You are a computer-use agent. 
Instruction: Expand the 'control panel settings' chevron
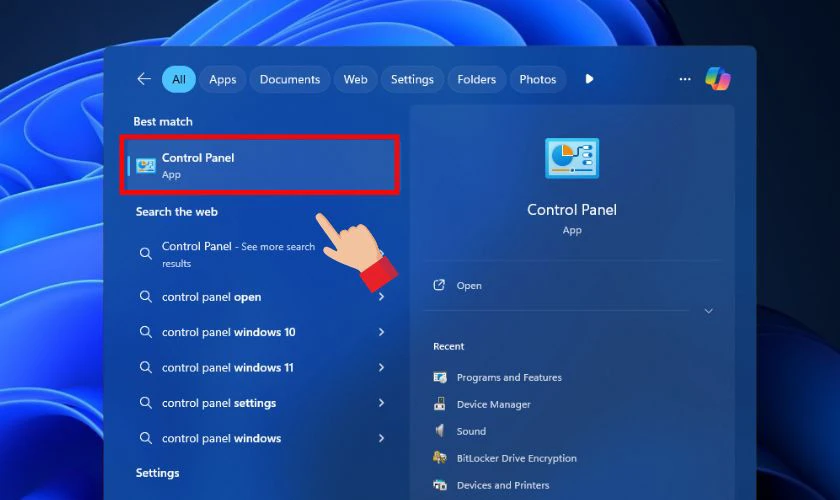(x=381, y=402)
